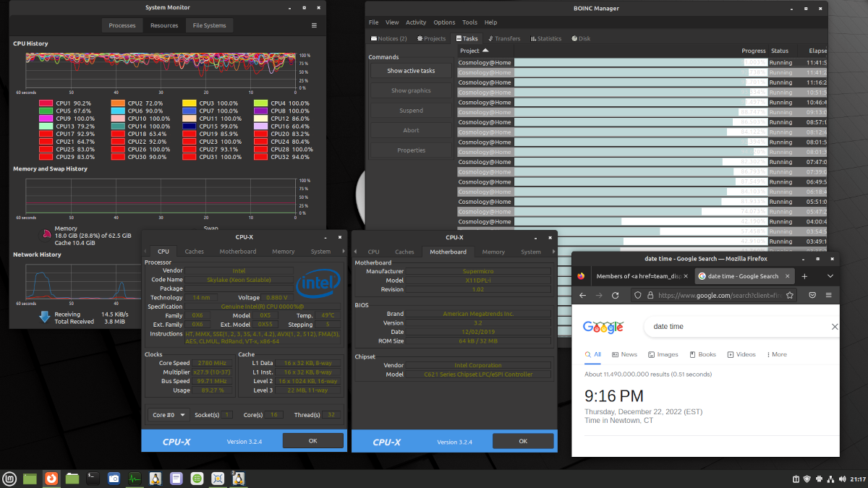
Task: Click the Google search field
Action: tap(738, 327)
